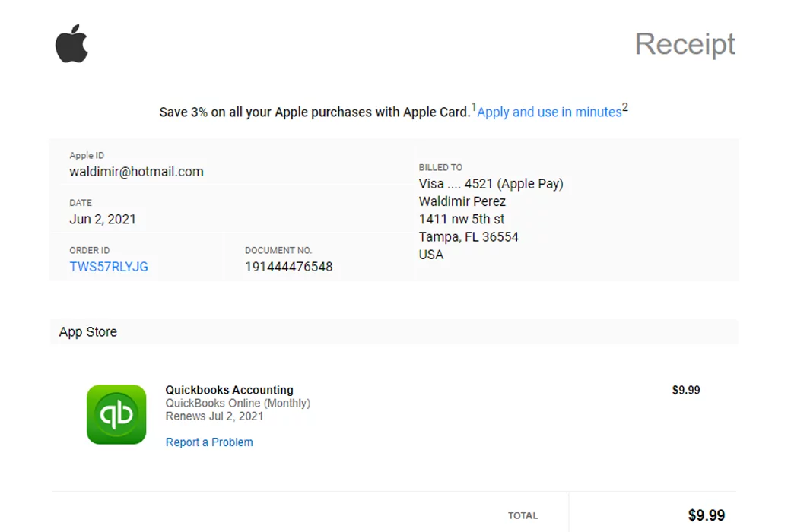791x532 pixels.
Task: Click the Report a Problem link
Action: click(209, 442)
